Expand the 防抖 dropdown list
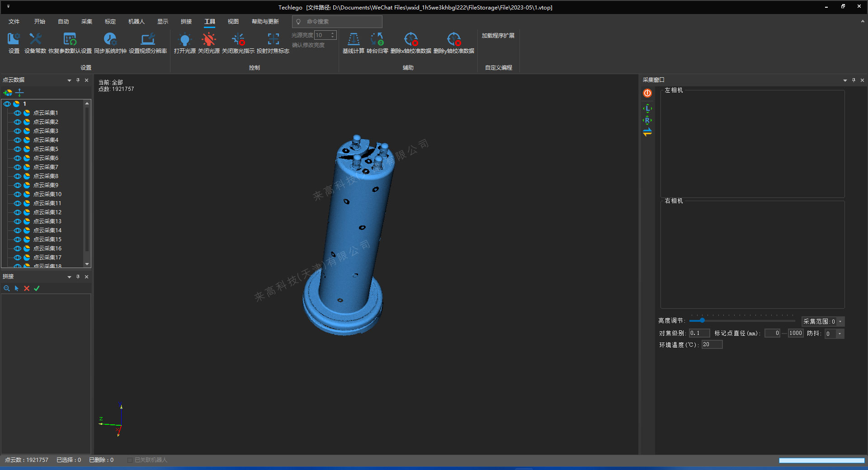 click(840, 334)
